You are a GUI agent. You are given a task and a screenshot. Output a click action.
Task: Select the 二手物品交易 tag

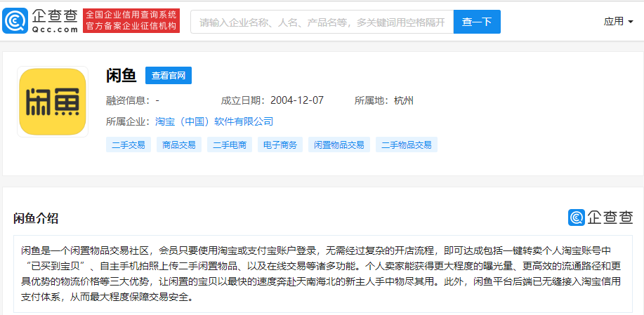click(407, 145)
